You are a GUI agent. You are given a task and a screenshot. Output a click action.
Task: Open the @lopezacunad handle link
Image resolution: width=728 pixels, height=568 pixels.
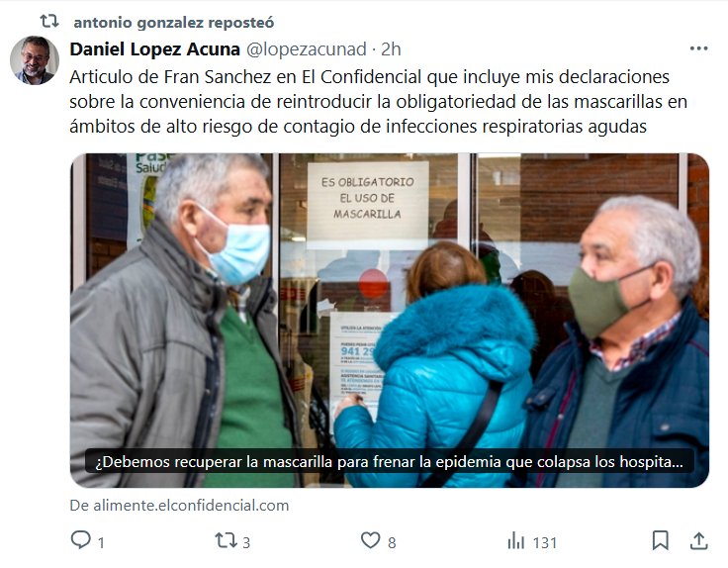(307, 49)
